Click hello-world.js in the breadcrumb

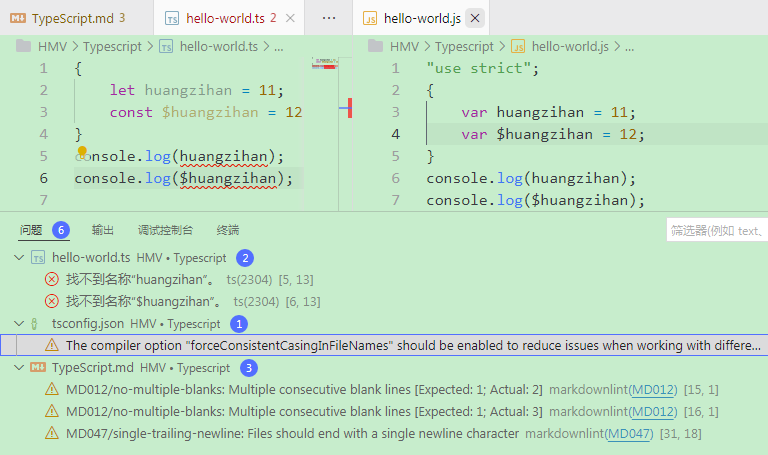[570, 47]
